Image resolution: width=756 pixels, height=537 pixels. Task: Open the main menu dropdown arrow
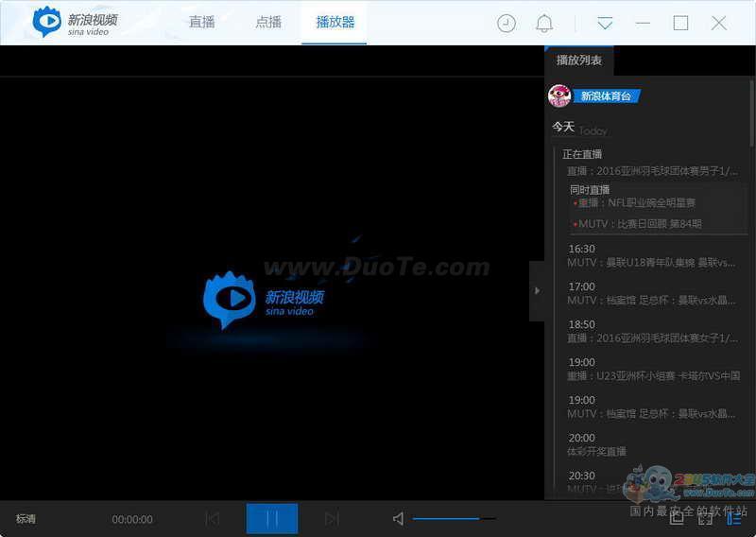coord(605,24)
